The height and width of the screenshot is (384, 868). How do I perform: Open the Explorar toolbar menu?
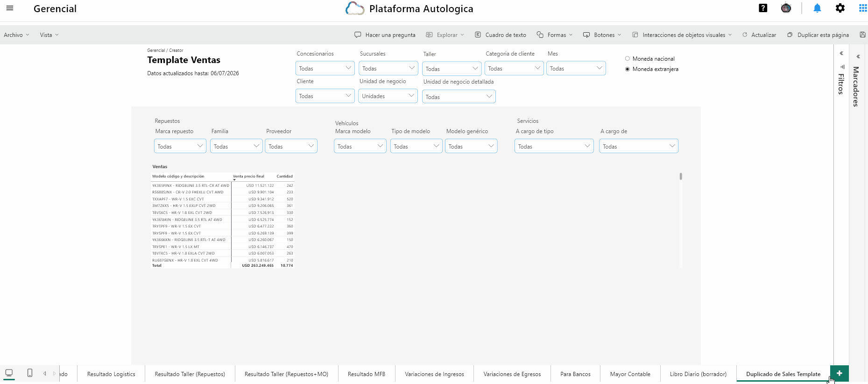pyautogui.click(x=445, y=35)
